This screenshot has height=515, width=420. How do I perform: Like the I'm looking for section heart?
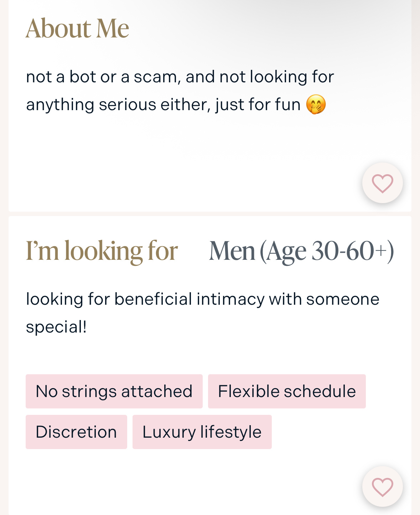pyautogui.click(x=382, y=486)
